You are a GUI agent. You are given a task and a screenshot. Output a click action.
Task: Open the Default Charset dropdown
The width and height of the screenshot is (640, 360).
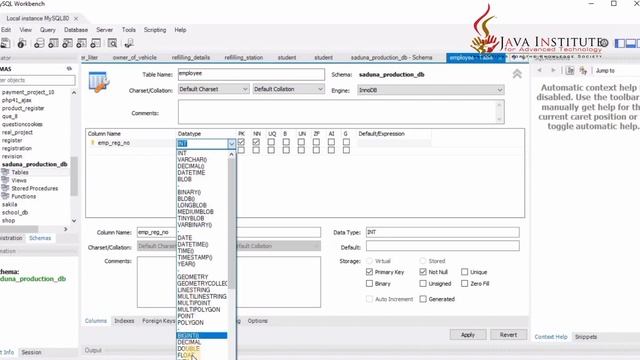point(213,89)
